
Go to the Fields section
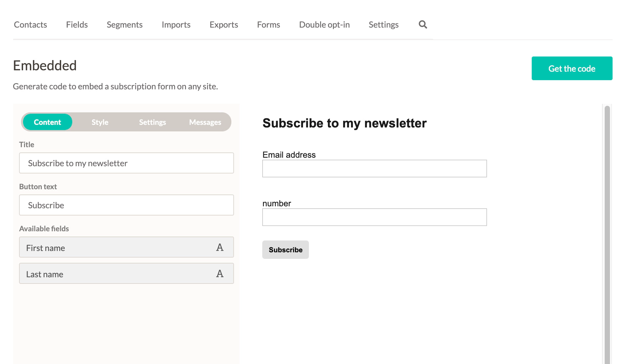[x=77, y=25]
